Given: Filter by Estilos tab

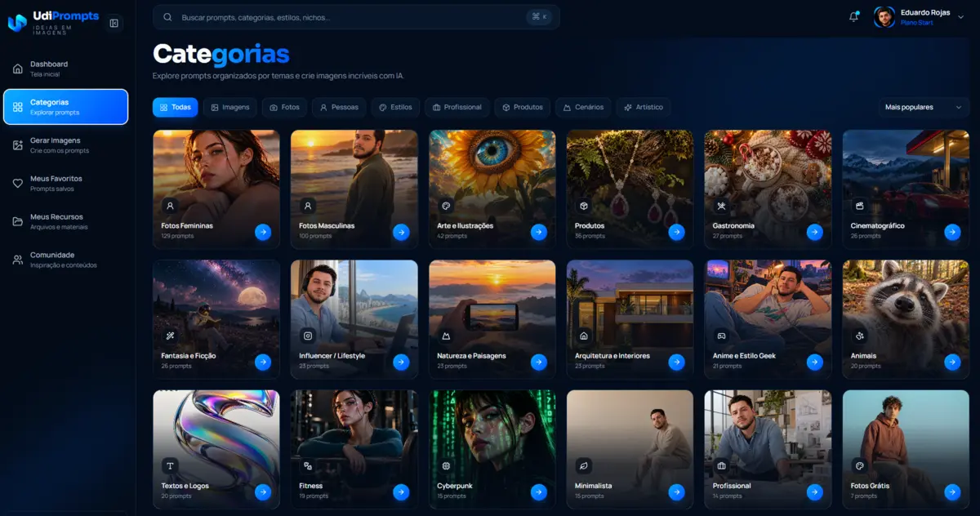Looking at the screenshot, I should 395,107.
